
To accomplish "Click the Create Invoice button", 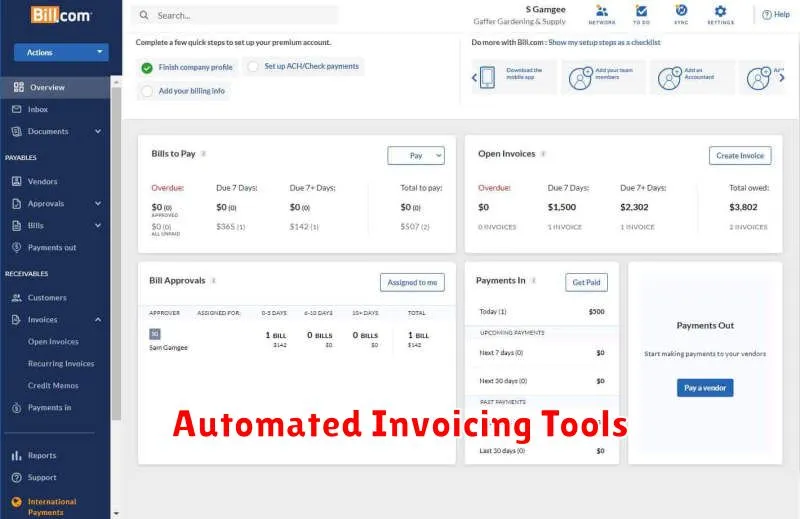I will 740,156.
